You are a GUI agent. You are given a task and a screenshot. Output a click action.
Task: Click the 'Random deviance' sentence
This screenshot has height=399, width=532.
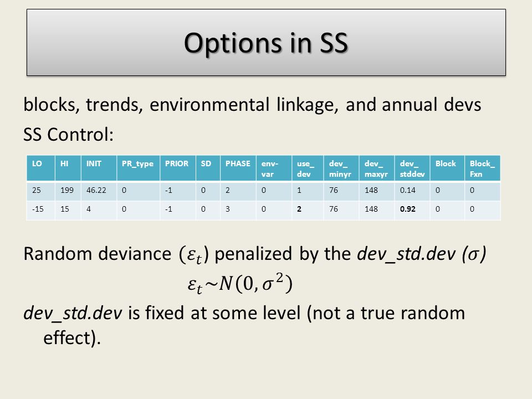(255, 254)
